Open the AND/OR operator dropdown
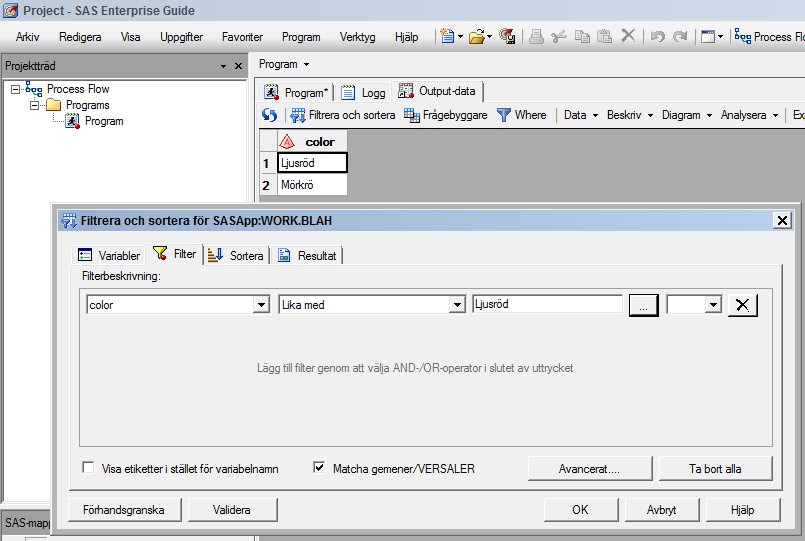This screenshot has height=541, width=805. click(x=713, y=305)
